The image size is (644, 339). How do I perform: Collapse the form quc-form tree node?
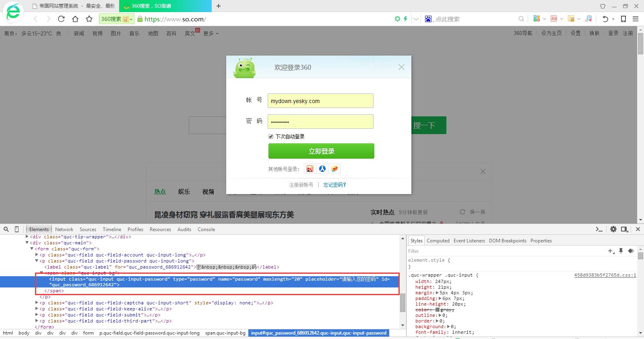[x=32, y=249]
